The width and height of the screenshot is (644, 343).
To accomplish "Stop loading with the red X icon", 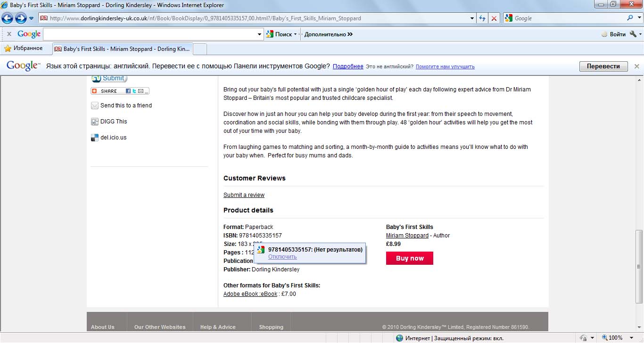I will pos(494,18).
